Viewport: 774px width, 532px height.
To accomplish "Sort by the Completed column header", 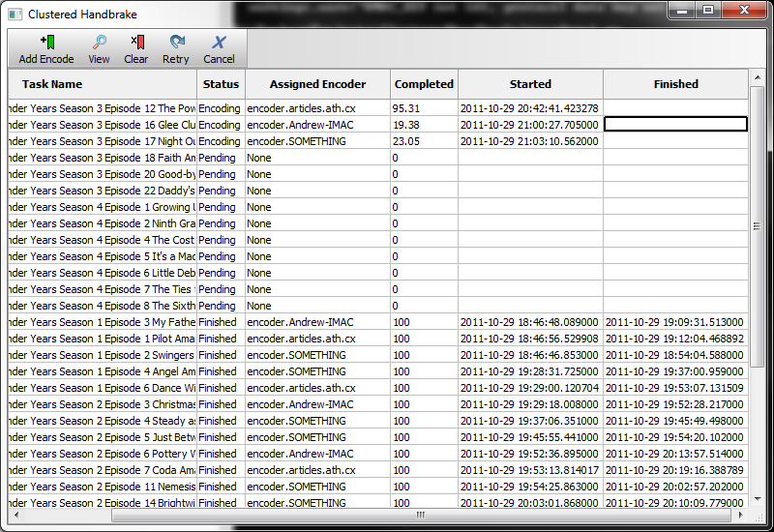I will click(x=424, y=84).
